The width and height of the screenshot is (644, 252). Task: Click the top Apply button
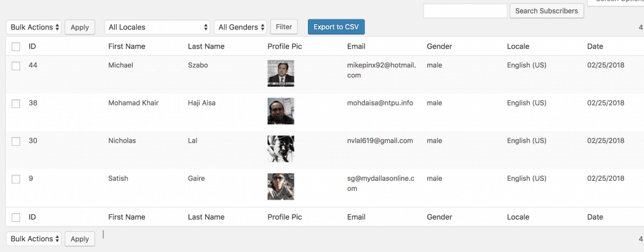pyautogui.click(x=80, y=27)
